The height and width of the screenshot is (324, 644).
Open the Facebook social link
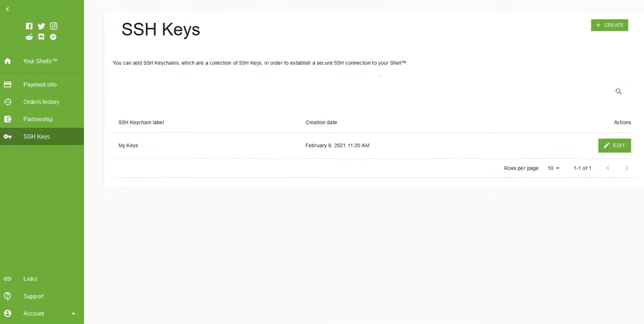click(x=29, y=26)
